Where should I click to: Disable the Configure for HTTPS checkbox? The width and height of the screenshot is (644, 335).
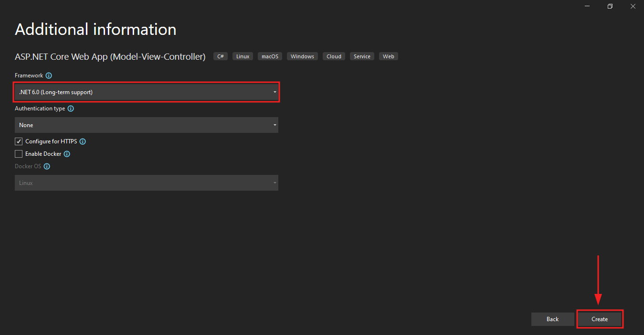click(18, 141)
